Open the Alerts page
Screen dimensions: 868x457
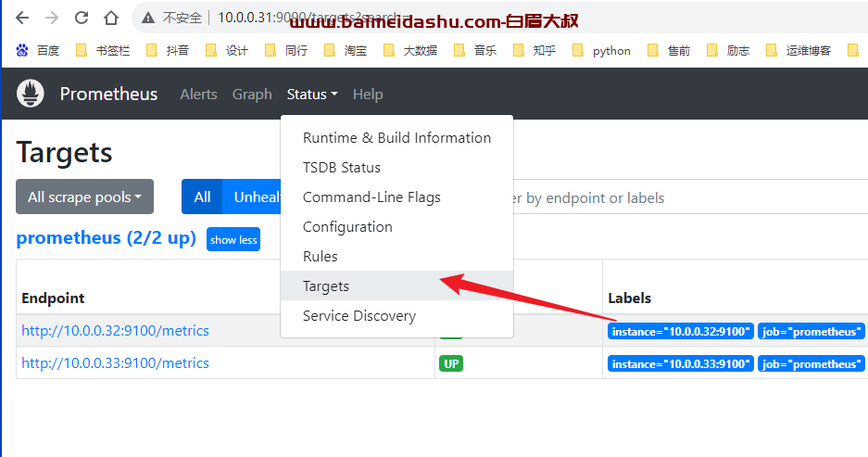198,95
